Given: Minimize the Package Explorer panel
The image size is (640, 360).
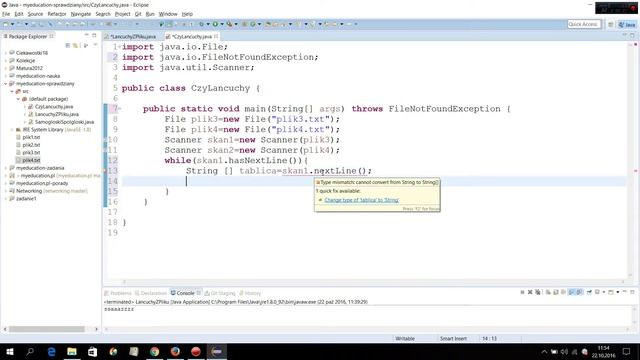Looking at the screenshot, I should pos(87,36).
